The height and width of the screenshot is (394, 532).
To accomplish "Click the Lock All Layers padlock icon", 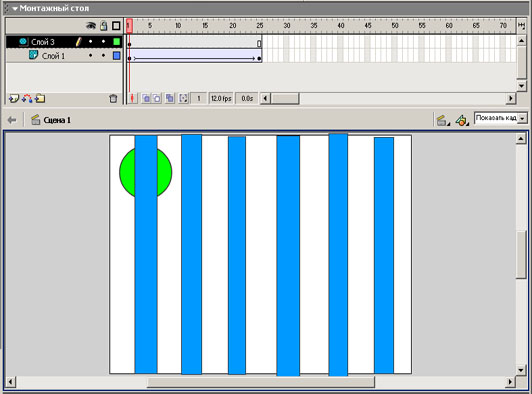I will pyautogui.click(x=104, y=26).
